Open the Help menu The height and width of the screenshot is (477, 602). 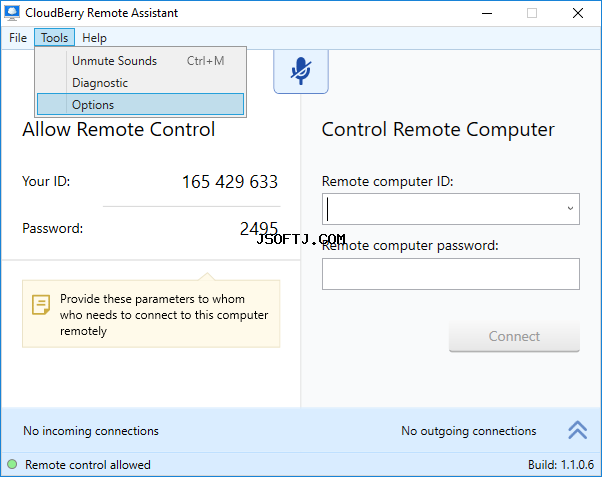click(x=94, y=38)
